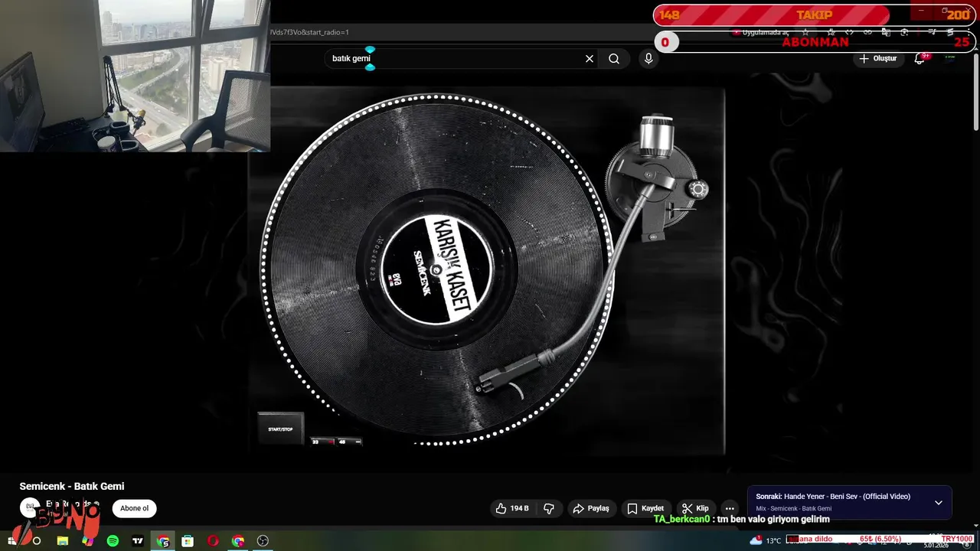Screen dimensions: 980x551
Task: Open the Eva Records channel avatar
Action: coord(29,507)
